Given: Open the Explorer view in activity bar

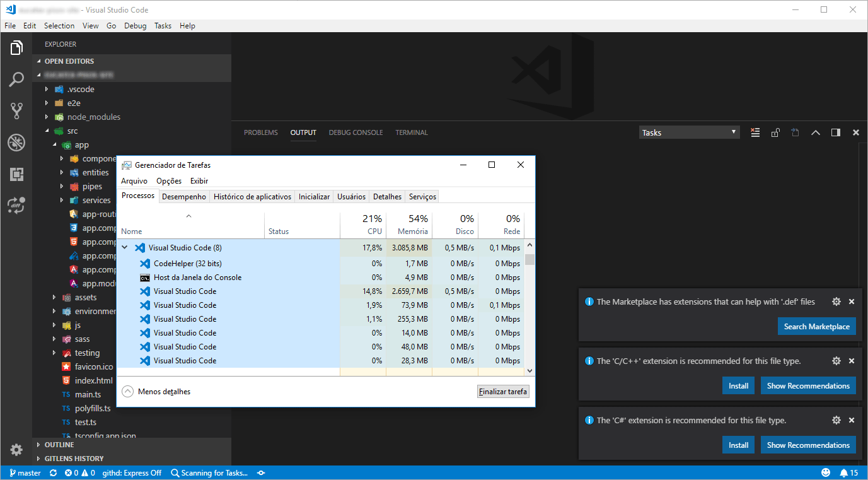Looking at the screenshot, I should point(16,47).
